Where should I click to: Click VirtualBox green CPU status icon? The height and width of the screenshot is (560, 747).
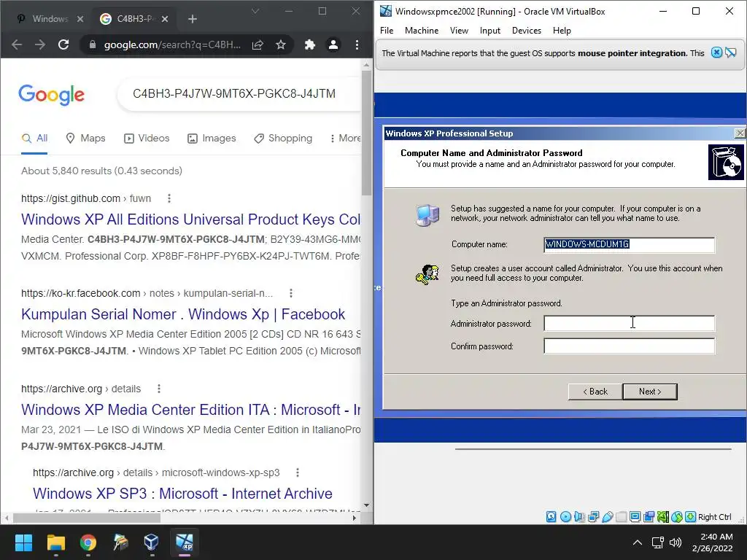[x=662, y=517]
